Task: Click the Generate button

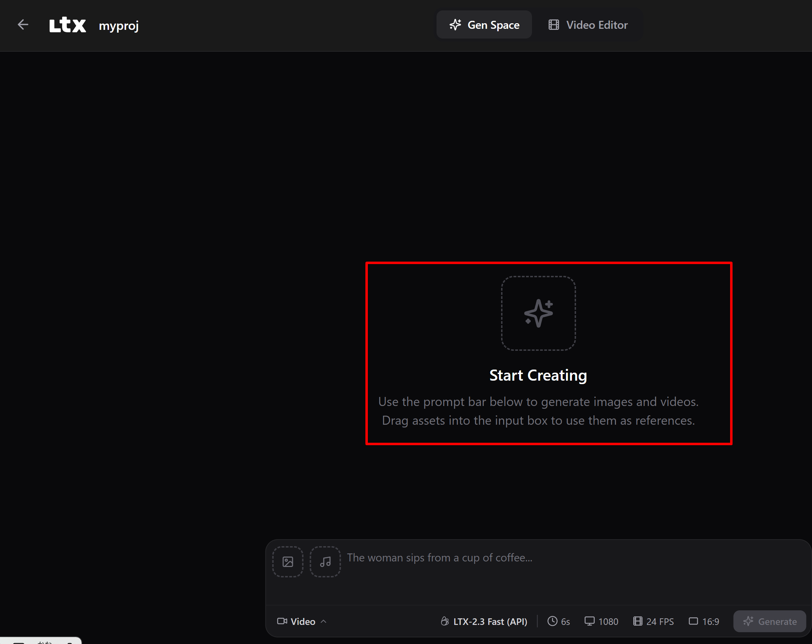Action: [769, 621]
